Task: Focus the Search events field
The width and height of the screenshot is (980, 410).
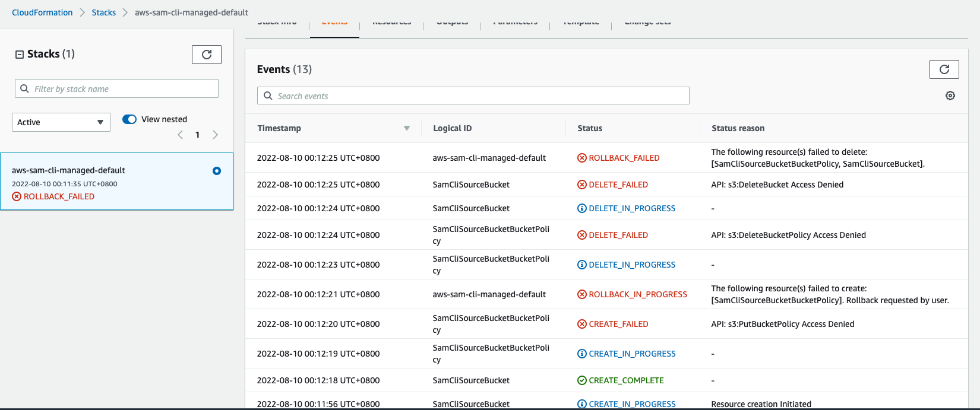Action: coord(473,96)
